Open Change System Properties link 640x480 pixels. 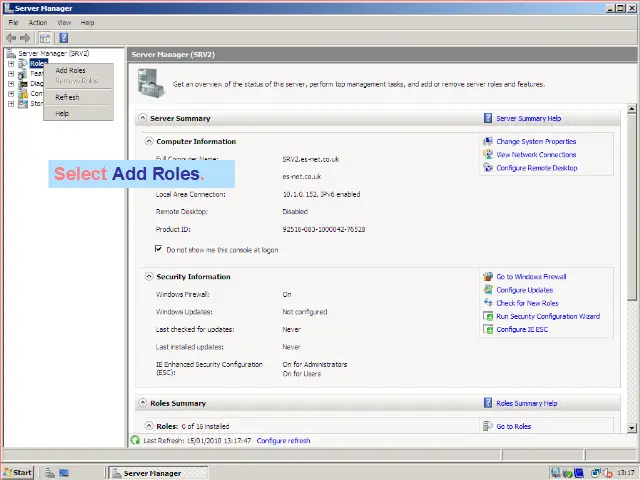coord(536,142)
